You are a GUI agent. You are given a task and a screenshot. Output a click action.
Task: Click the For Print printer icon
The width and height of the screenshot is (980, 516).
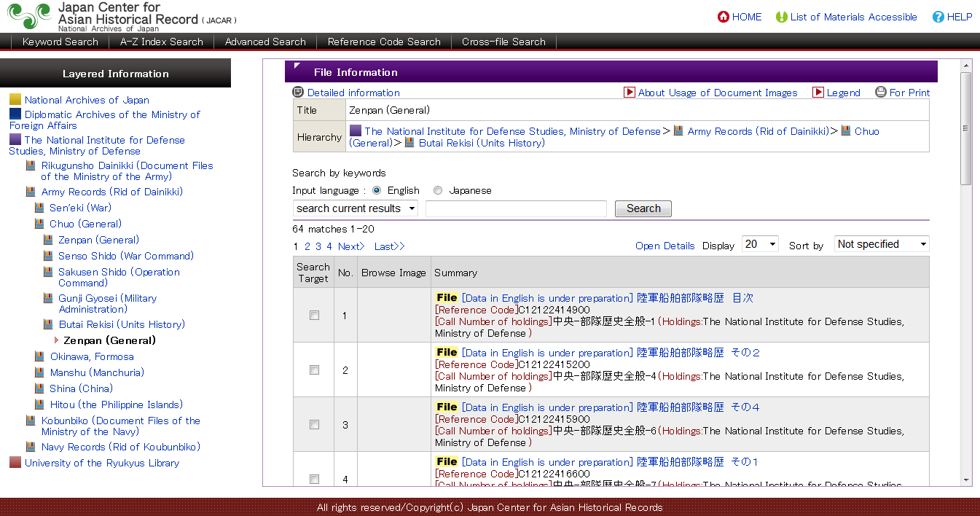[881, 92]
